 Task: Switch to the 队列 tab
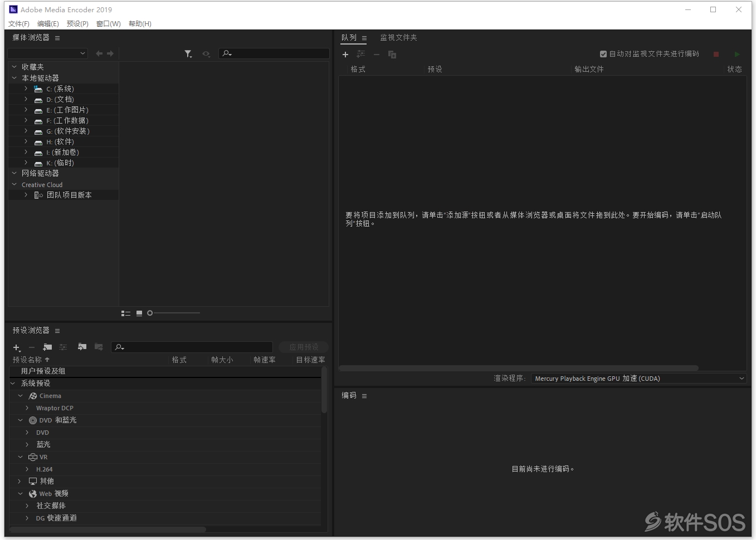pos(349,37)
